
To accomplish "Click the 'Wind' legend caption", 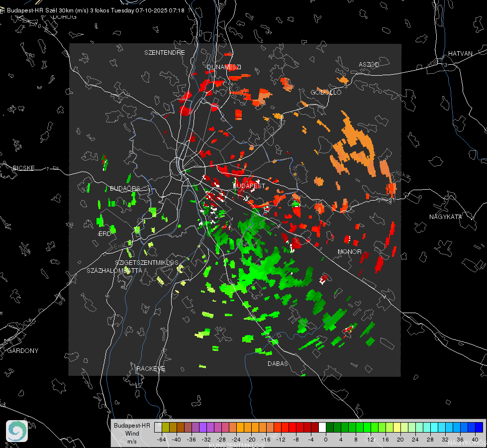I will tap(132, 433).
